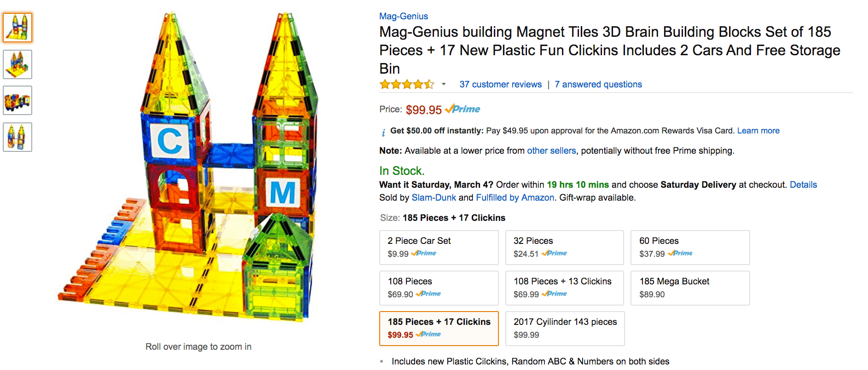
Task: View the 7 answered questions
Action: coord(598,84)
